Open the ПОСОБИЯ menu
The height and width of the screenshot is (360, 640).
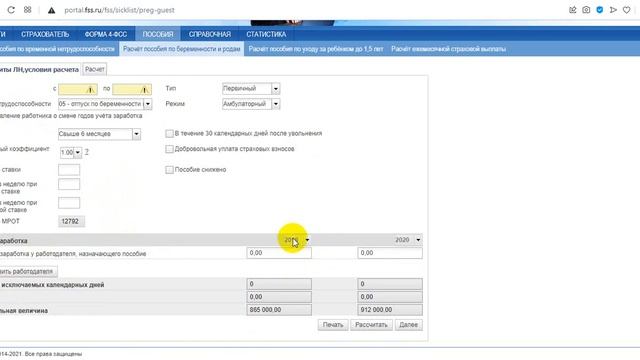pyautogui.click(x=158, y=34)
